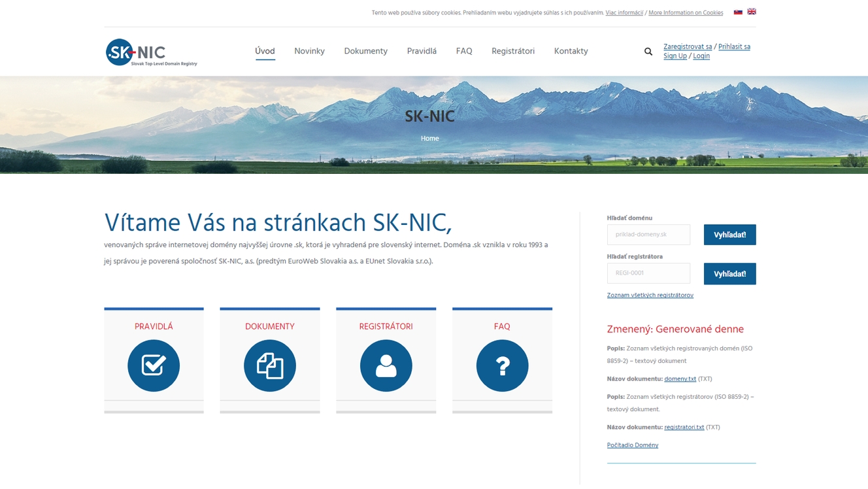This screenshot has width=868, height=489.
Task: Switch to Slovak language flag
Action: 738,12
